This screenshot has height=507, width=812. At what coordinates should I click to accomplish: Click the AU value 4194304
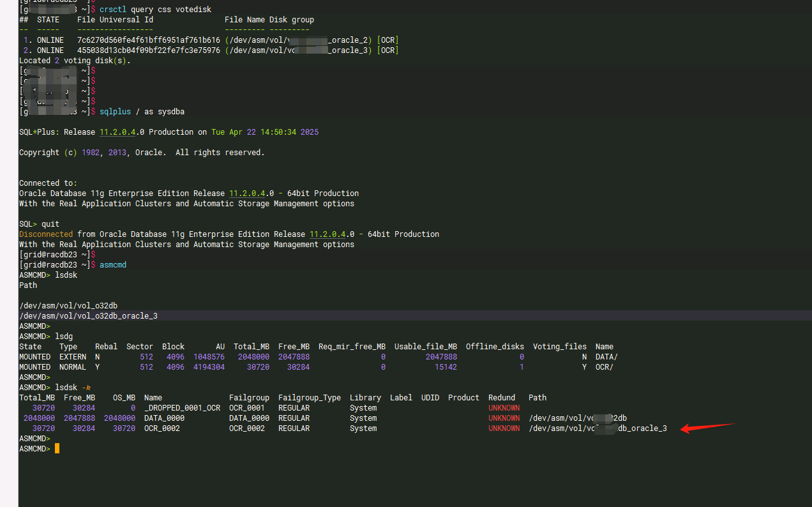(209, 367)
